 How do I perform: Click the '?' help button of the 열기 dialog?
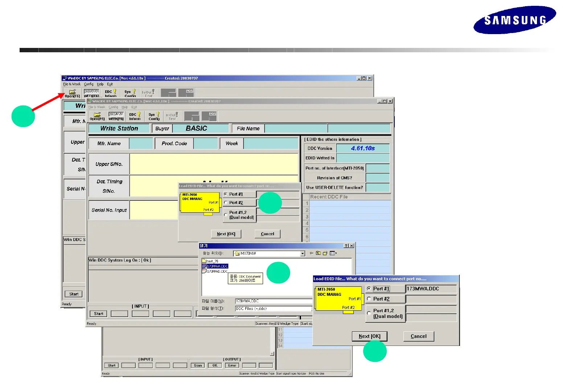coord(346,246)
